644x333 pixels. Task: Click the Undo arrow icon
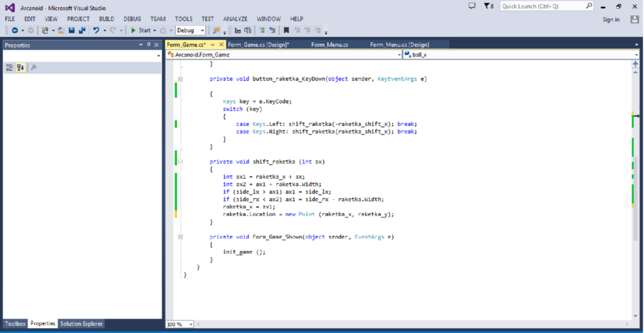(96, 30)
